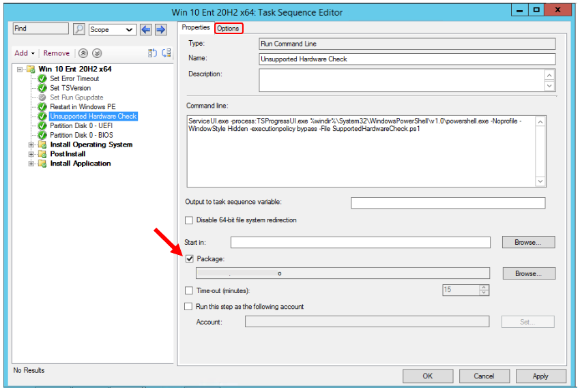Viewport: 580px width, 392px height.
Task: Click the Apply button
Action: click(x=541, y=376)
